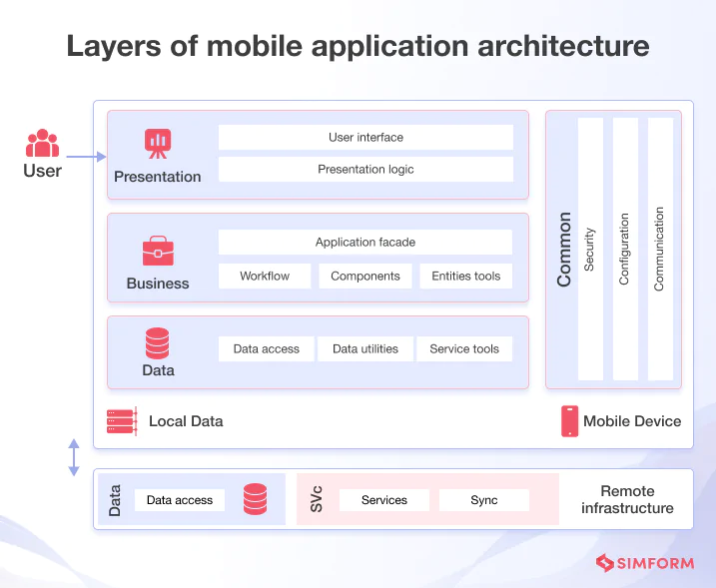
Task: Click the Data utilities box
Action: click(x=365, y=349)
